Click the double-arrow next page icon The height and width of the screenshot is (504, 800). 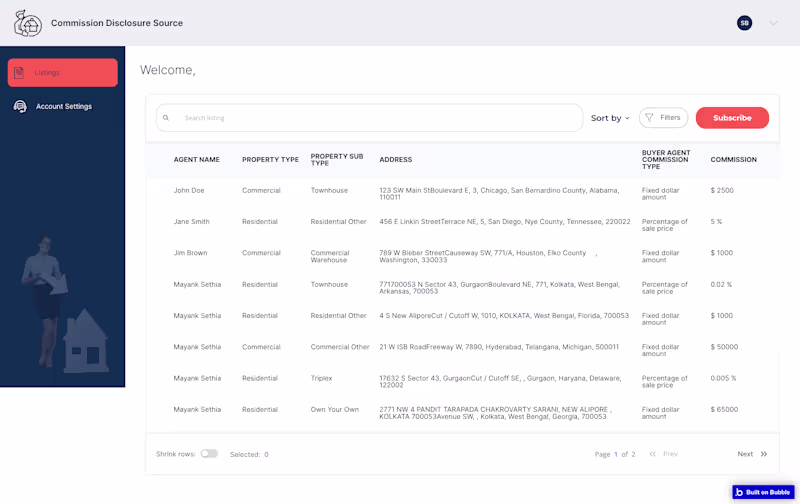click(764, 454)
